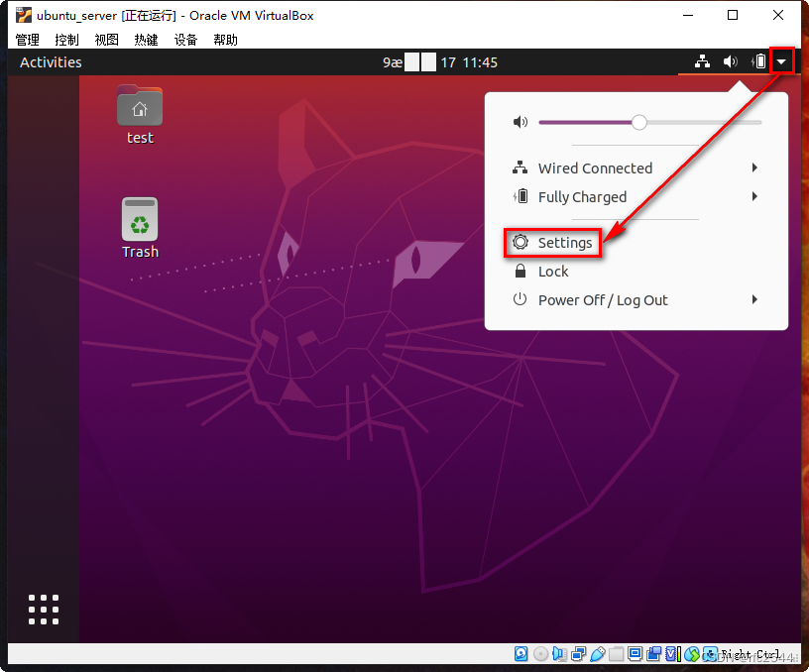Click the USB devices indicator icon

point(598,654)
